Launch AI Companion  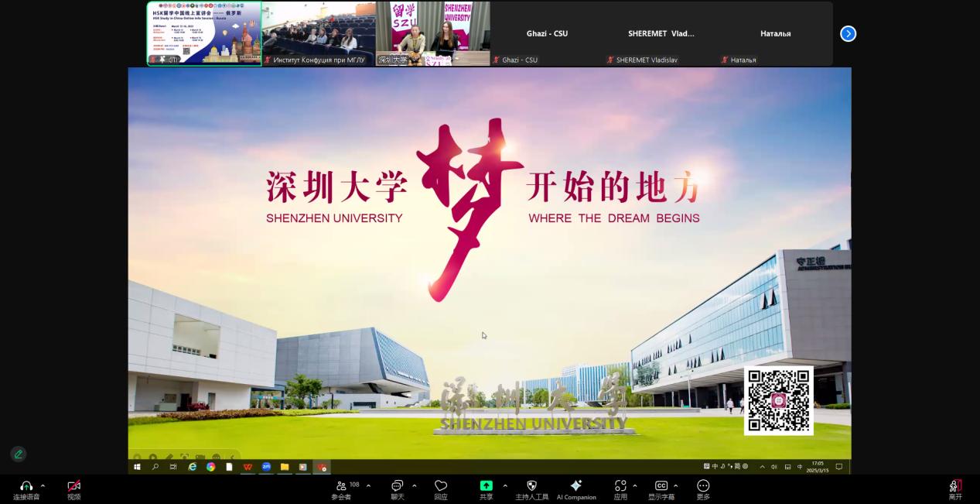(576, 486)
